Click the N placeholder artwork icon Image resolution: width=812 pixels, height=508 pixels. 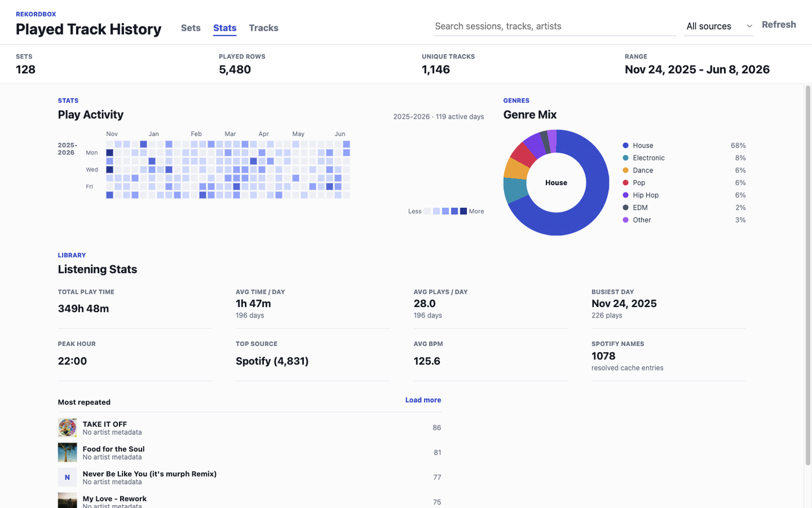(67, 477)
